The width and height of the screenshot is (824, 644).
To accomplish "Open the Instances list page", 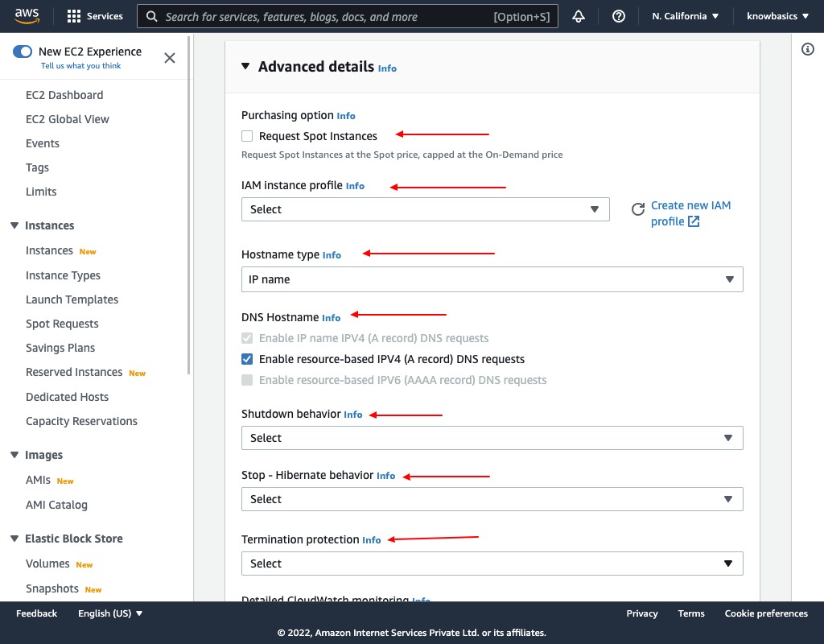I will tap(49, 251).
